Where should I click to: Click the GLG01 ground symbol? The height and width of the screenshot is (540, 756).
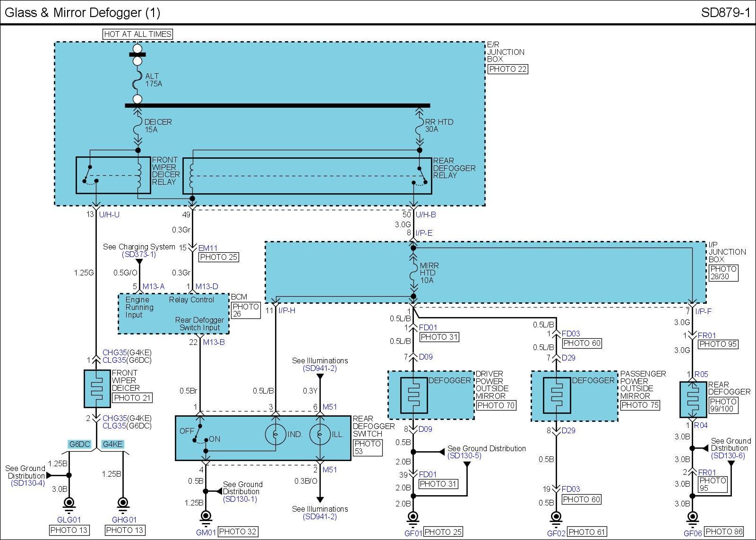pyautogui.click(x=69, y=503)
